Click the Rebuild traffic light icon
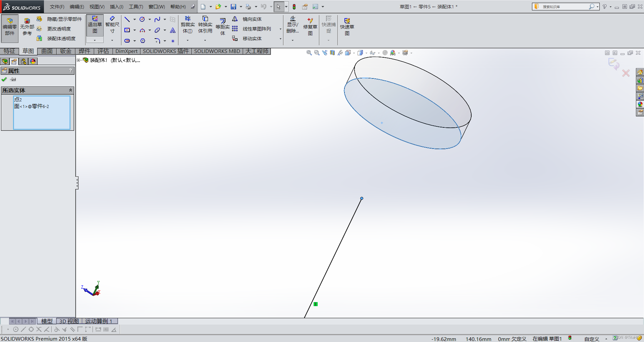The width and height of the screenshot is (644, 342). tap(294, 7)
